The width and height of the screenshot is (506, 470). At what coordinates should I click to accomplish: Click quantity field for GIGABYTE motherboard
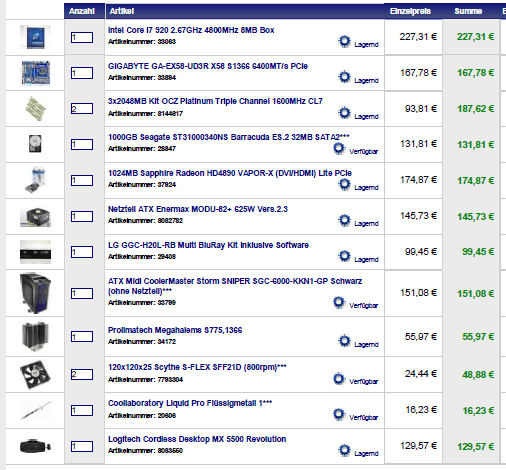point(82,73)
